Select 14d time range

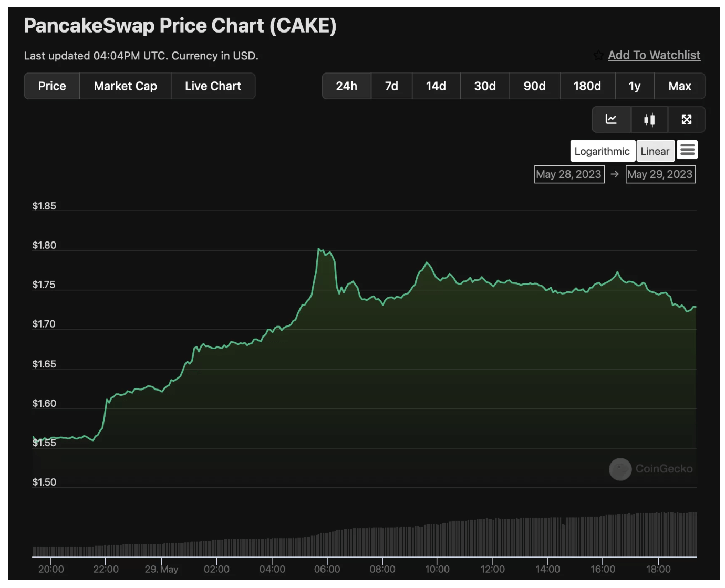[x=436, y=86]
